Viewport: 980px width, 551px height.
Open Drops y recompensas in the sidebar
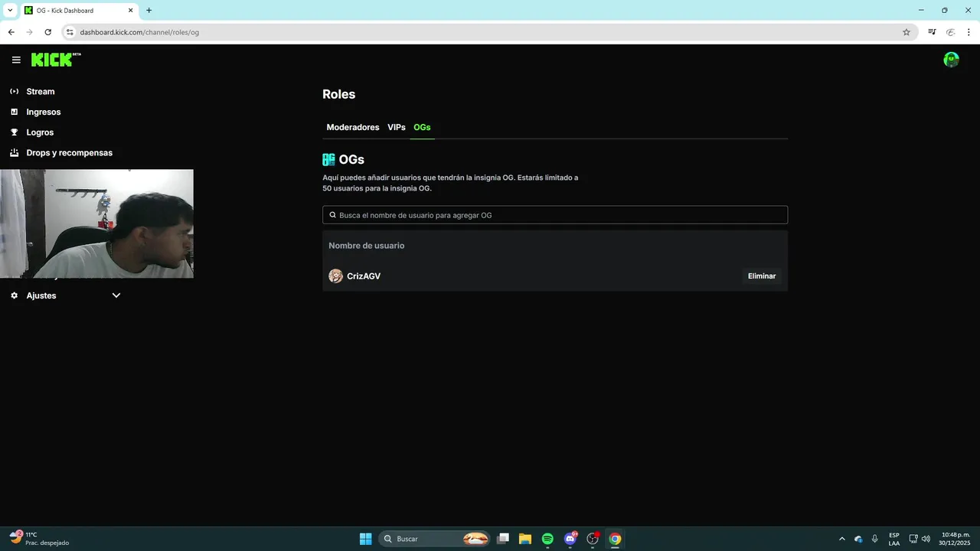69,152
